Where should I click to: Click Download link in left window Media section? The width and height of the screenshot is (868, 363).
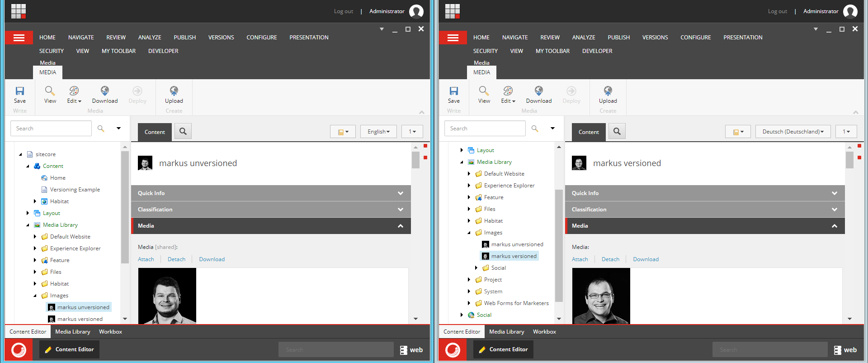[212, 259]
